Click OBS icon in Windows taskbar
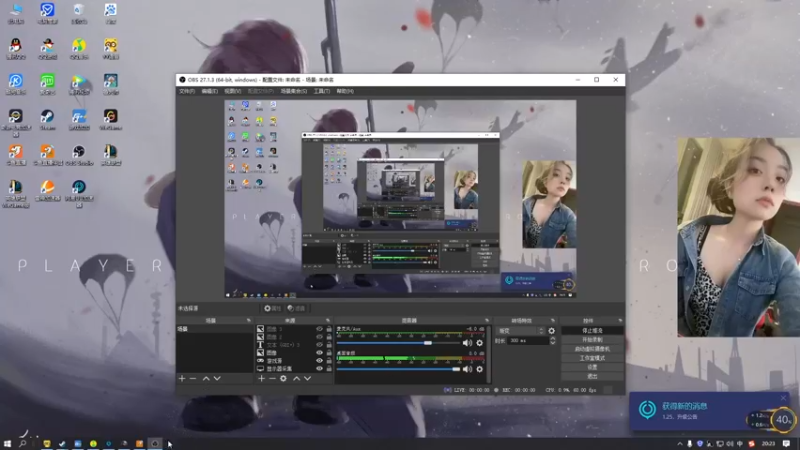800x450 pixels. [155, 443]
